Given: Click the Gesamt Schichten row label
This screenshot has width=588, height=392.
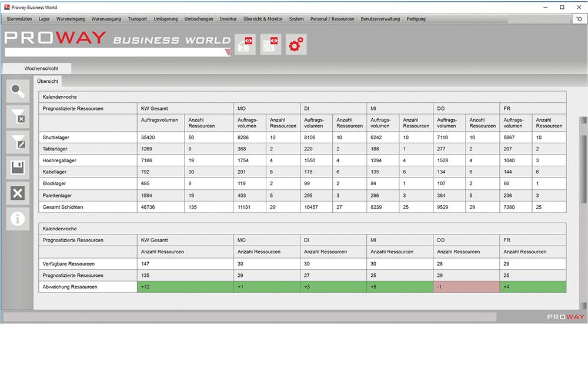Looking at the screenshot, I should 63,207.
